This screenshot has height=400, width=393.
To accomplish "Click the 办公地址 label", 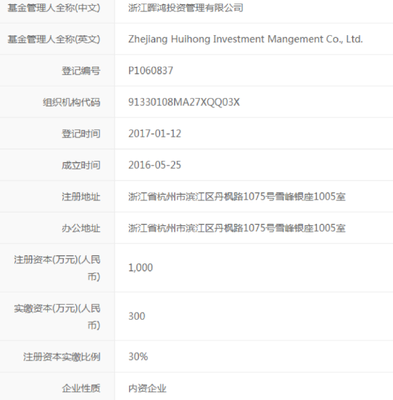I will click(81, 228).
